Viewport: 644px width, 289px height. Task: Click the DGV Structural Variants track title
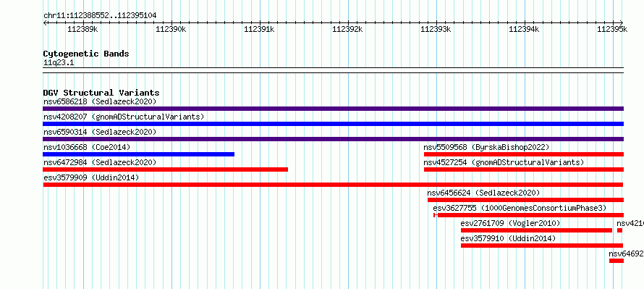(x=101, y=93)
